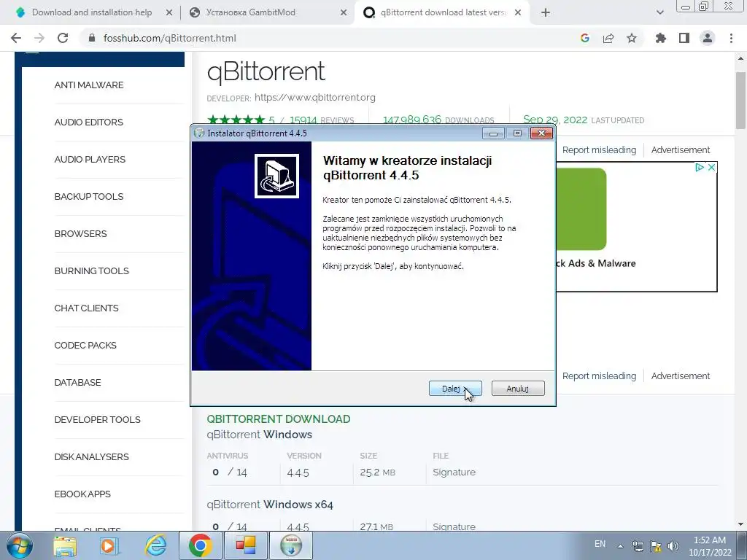Viewport: 747px width, 560px height.
Task: Open the Signature link for qBittorrent Windows
Action: (x=454, y=472)
